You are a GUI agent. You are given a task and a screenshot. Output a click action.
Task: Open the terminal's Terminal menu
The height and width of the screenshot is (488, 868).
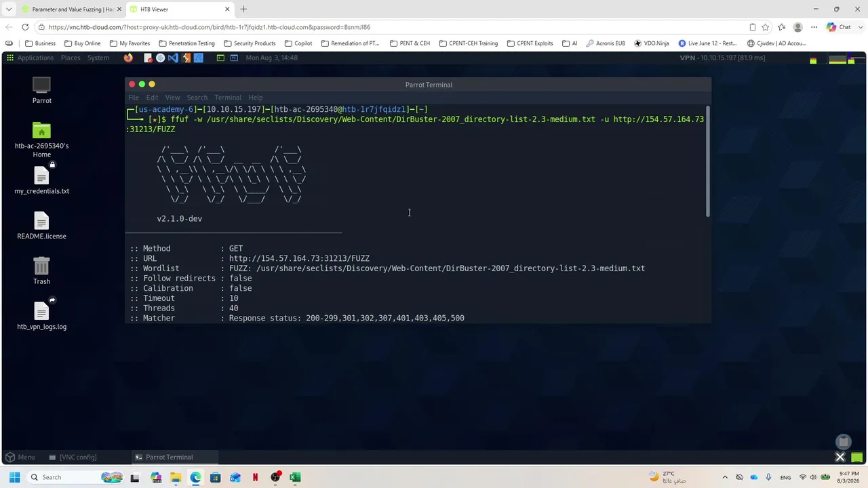coord(228,98)
